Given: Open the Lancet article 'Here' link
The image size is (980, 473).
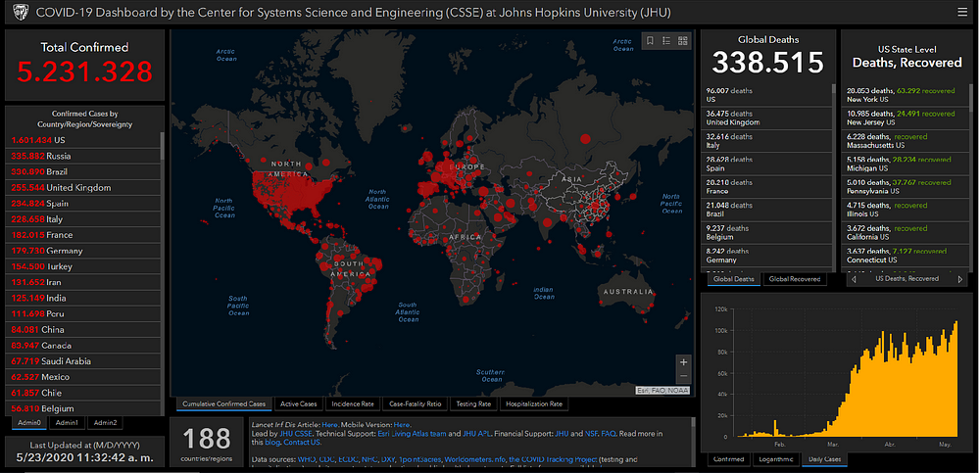Looking at the screenshot, I should [329, 424].
